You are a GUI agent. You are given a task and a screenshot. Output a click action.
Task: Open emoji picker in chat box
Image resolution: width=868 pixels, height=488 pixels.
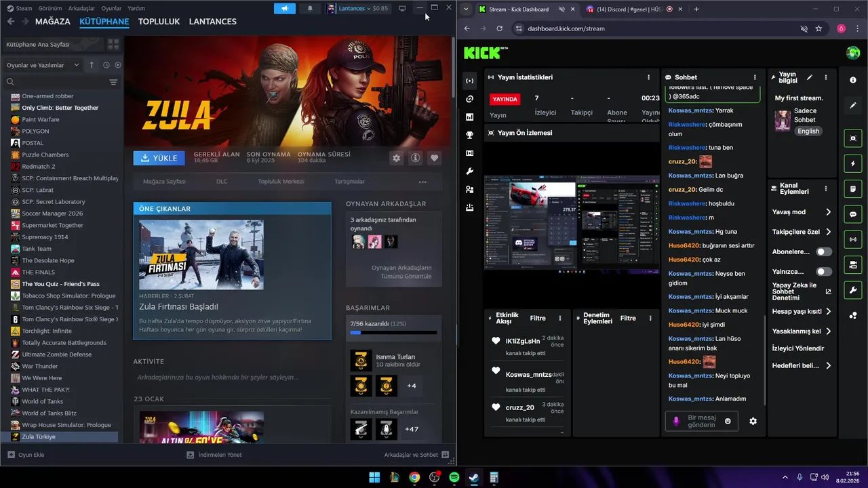(728, 421)
